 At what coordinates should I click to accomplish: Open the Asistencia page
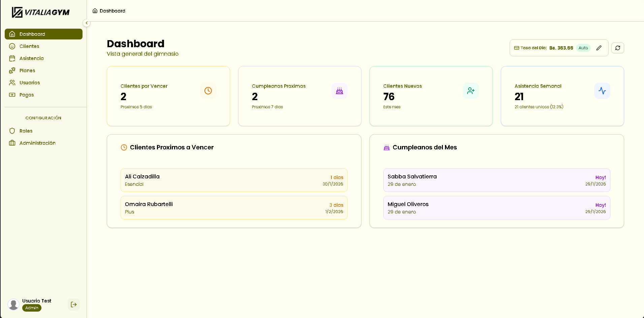[43, 58]
